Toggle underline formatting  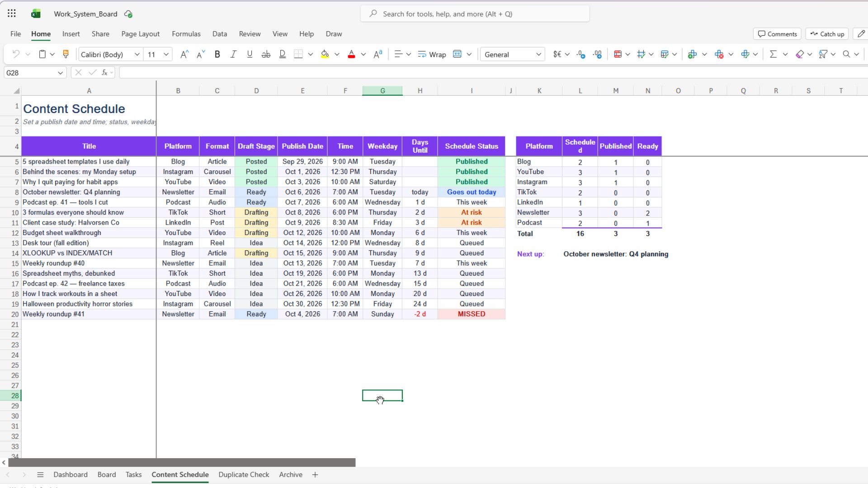pos(250,54)
